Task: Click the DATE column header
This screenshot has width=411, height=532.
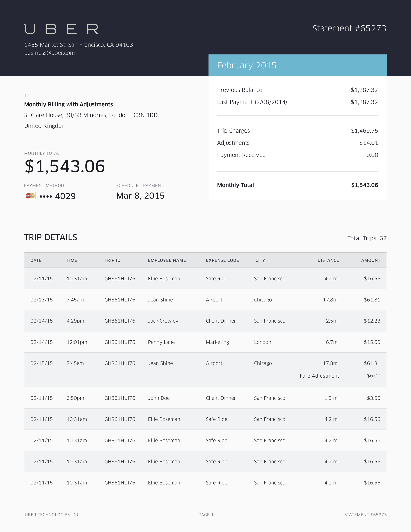Action: 36,260
